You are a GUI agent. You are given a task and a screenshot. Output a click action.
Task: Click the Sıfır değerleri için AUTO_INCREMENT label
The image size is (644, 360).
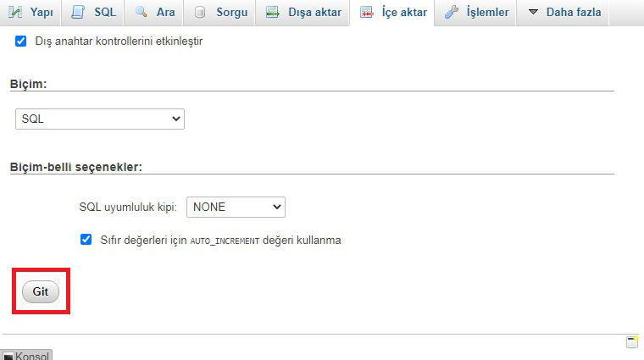(220, 240)
